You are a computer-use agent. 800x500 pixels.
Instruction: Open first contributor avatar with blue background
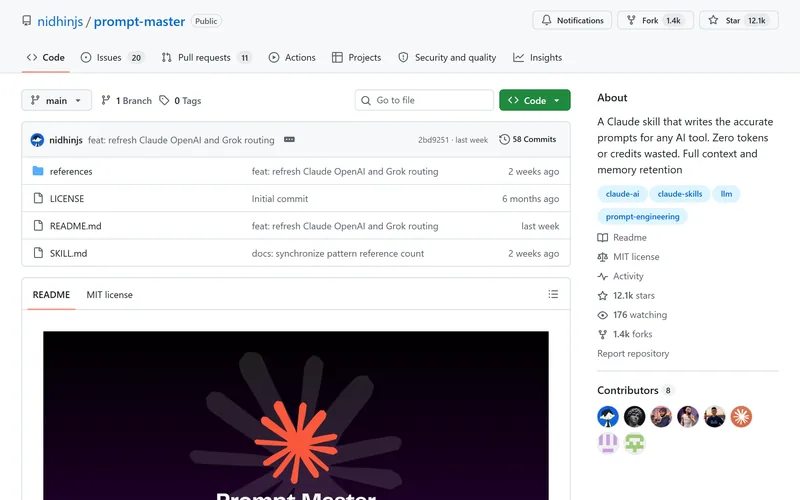click(608, 417)
